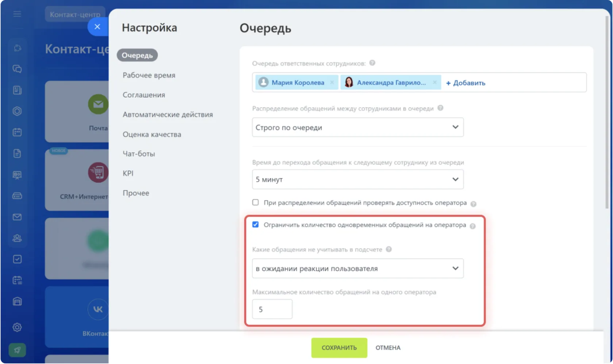Open the checkmark tasks icon in sidebar
This screenshot has height=364, width=613.
tap(17, 259)
